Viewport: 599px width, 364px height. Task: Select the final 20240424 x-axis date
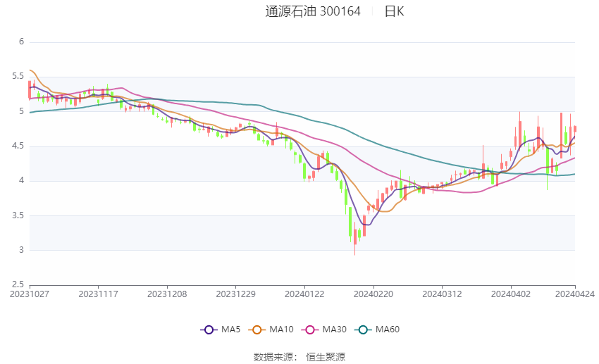tap(575, 294)
